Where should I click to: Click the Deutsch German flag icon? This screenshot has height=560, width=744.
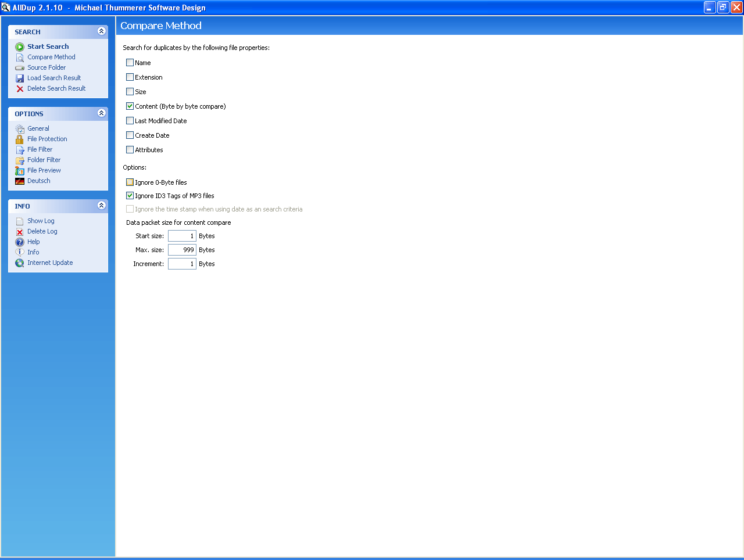coord(20,181)
